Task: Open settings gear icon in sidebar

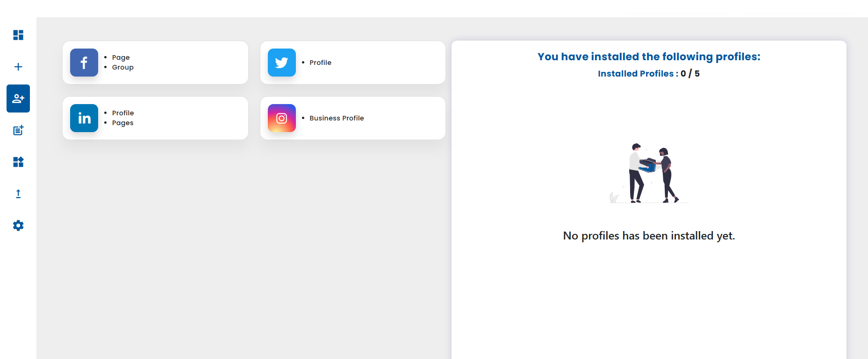Action: [18, 225]
